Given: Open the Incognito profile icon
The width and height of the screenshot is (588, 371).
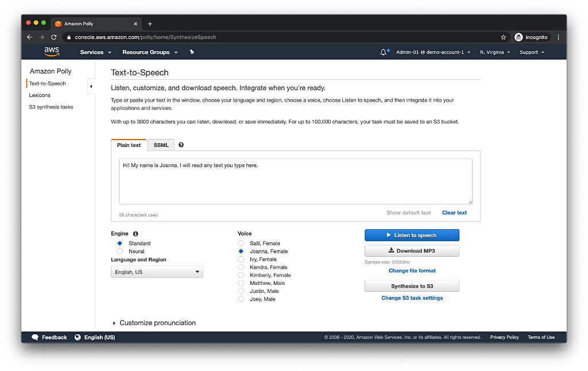Looking at the screenshot, I should tap(519, 37).
